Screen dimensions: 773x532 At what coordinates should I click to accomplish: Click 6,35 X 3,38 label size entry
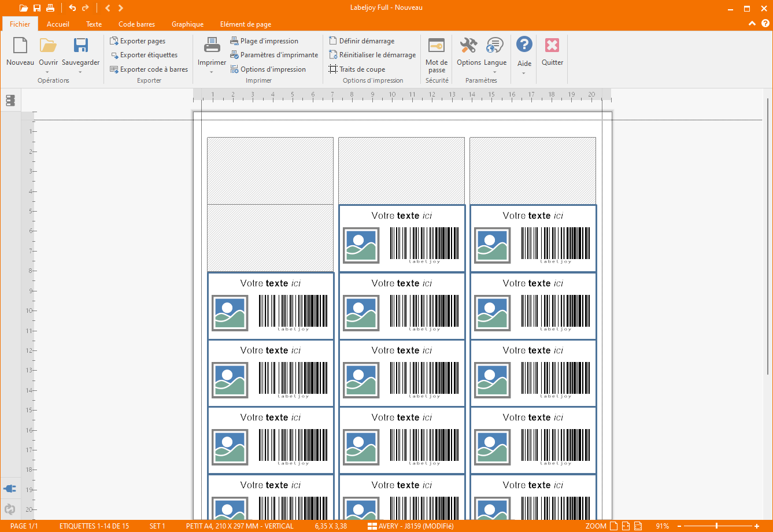pos(331,526)
